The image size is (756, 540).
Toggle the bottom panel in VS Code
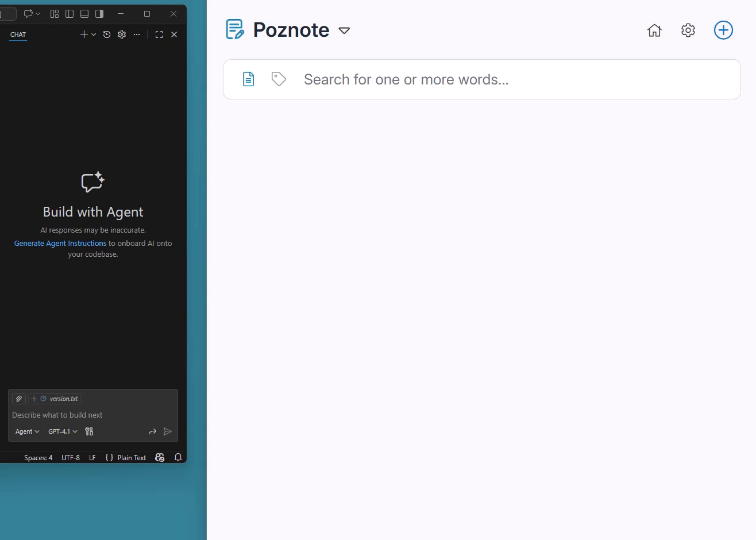point(84,14)
